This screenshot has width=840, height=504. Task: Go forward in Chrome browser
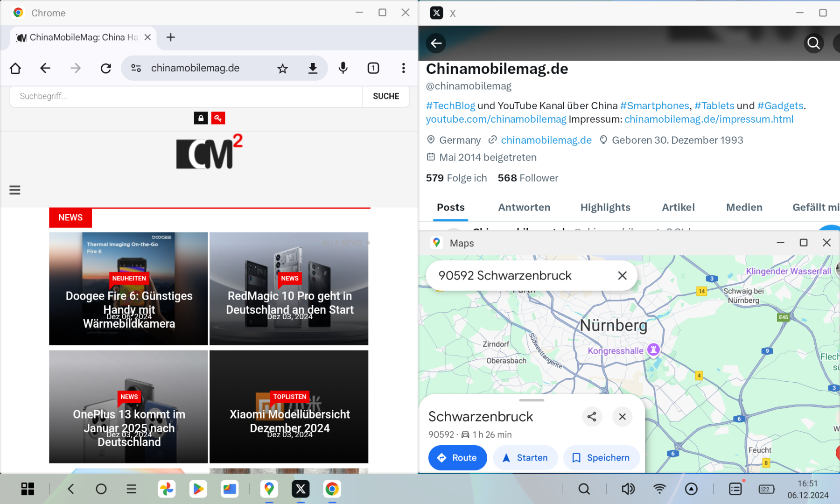(75, 68)
